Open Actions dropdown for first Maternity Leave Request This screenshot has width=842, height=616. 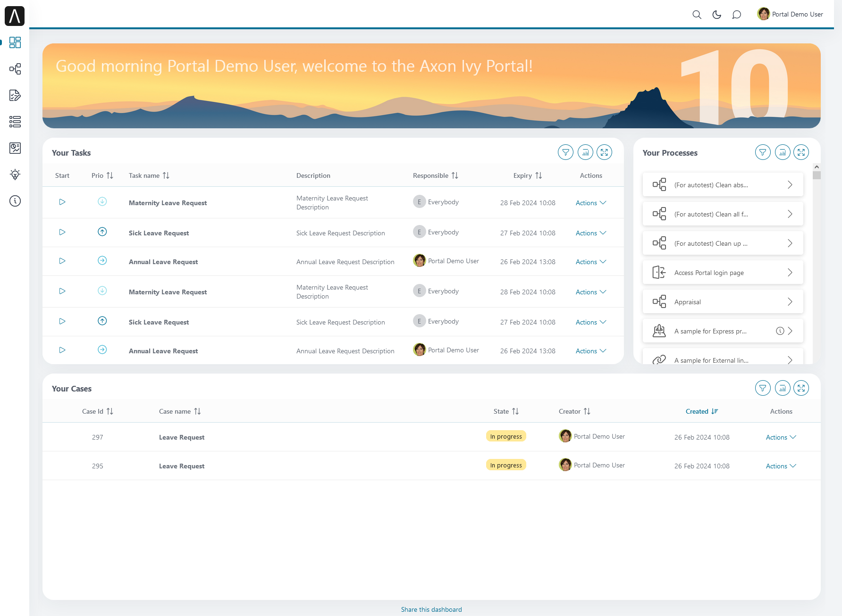point(591,203)
